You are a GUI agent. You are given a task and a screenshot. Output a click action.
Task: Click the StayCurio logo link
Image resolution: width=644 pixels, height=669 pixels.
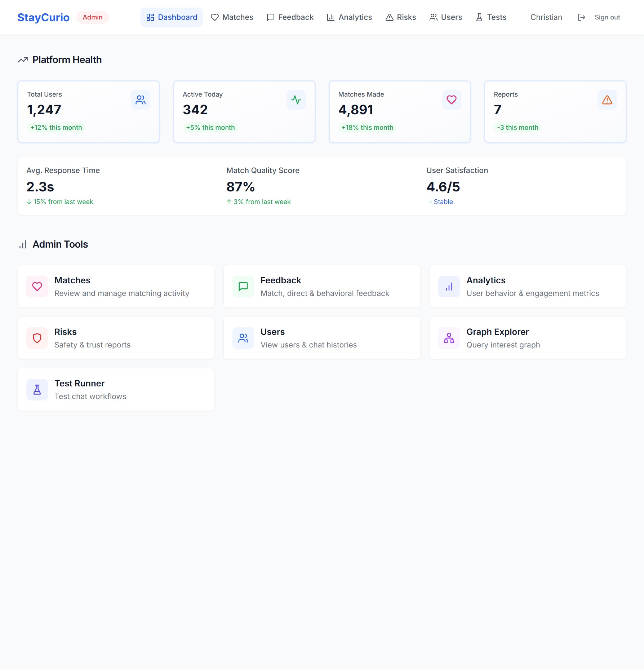pyautogui.click(x=43, y=17)
